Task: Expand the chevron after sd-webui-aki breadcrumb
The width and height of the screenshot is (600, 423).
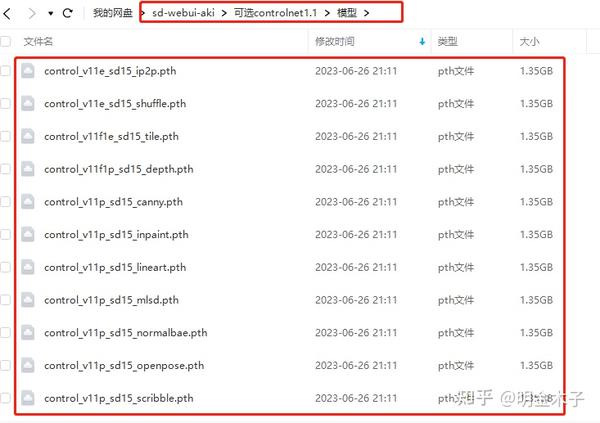Action: pyautogui.click(x=224, y=13)
